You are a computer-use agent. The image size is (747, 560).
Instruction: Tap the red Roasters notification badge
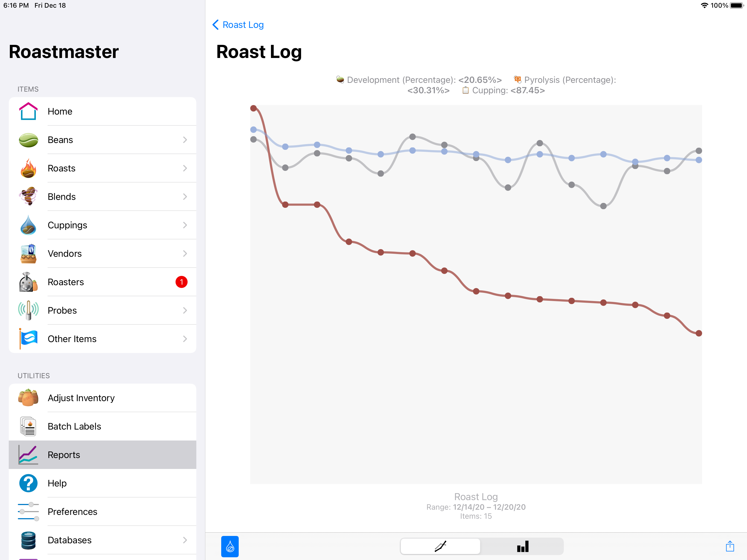[181, 282]
